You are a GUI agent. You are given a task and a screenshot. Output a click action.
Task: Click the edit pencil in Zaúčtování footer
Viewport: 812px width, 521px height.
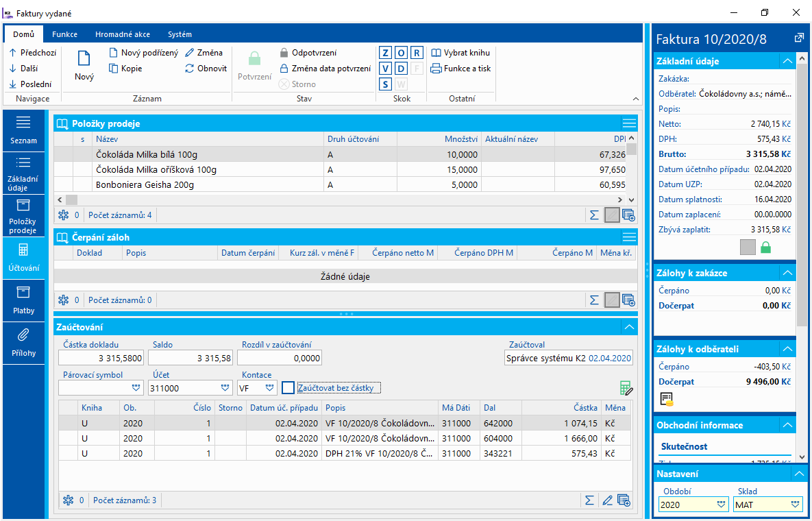pos(607,500)
